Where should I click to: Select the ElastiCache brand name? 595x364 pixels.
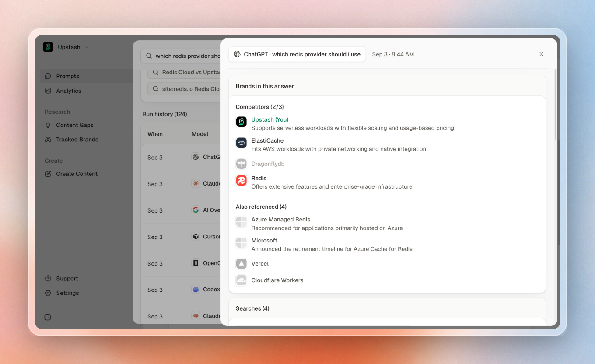[x=267, y=140]
